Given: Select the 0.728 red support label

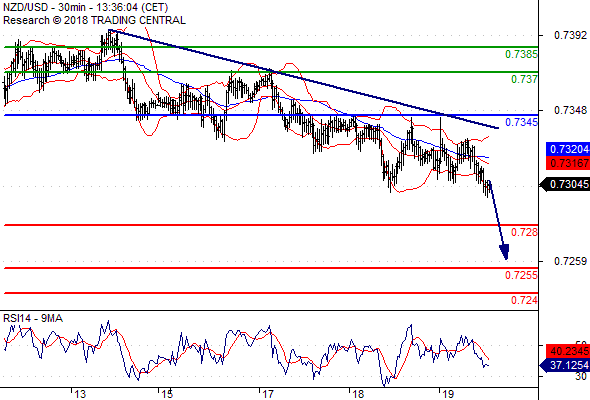Looking at the screenshot, I should pos(524,232).
